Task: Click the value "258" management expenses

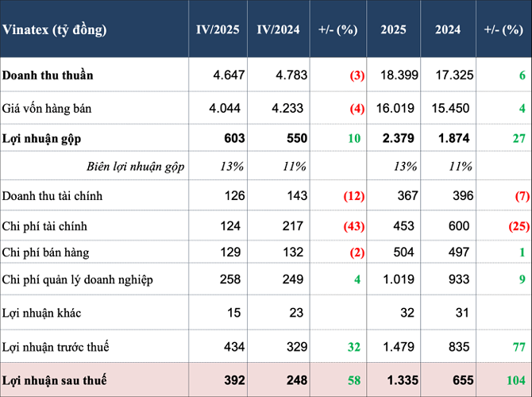Action: pyautogui.click(x=230, y=279)
